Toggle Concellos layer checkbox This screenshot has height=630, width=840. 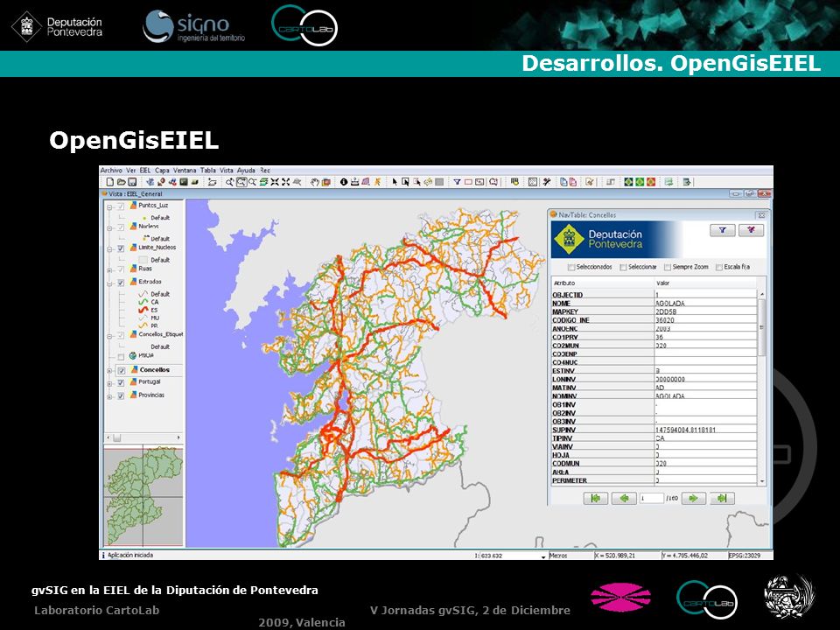pyautogui.click(x=121, y=371)
